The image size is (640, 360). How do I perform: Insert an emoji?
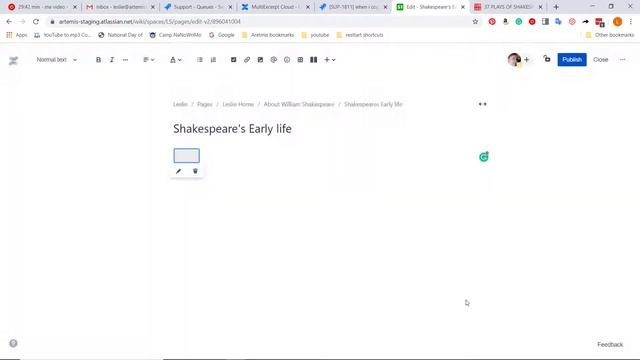point(287,60)
